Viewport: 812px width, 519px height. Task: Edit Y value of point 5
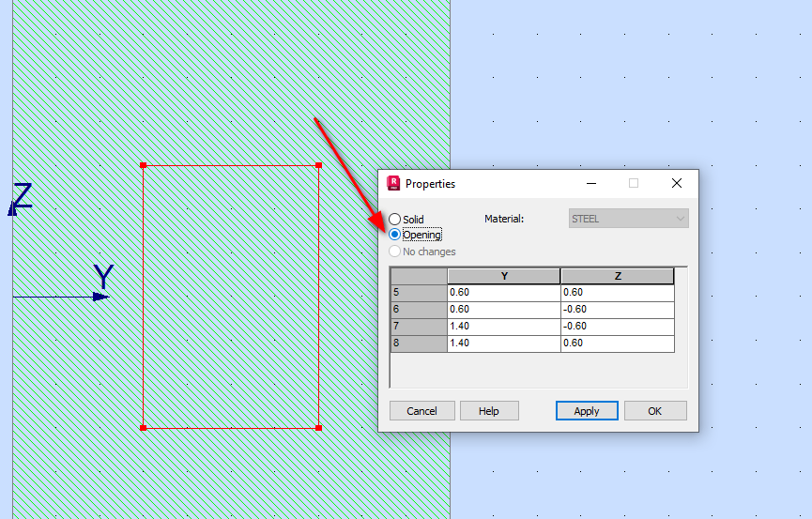click(504, 293)
